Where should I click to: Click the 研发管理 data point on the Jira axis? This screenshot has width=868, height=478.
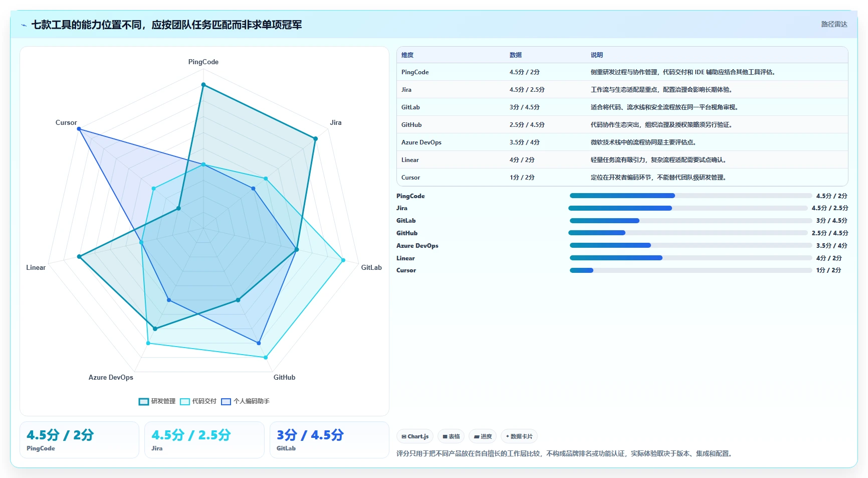tap(315, 139)
